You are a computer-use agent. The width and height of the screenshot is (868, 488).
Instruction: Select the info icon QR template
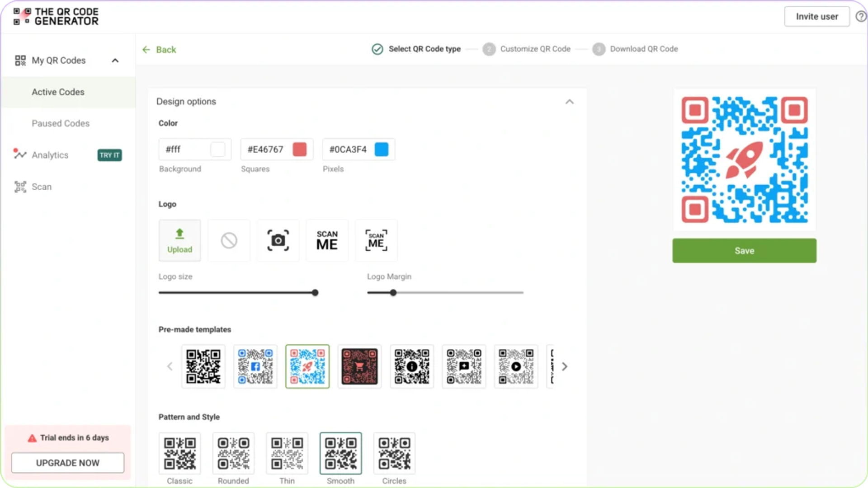pos(412,366)
